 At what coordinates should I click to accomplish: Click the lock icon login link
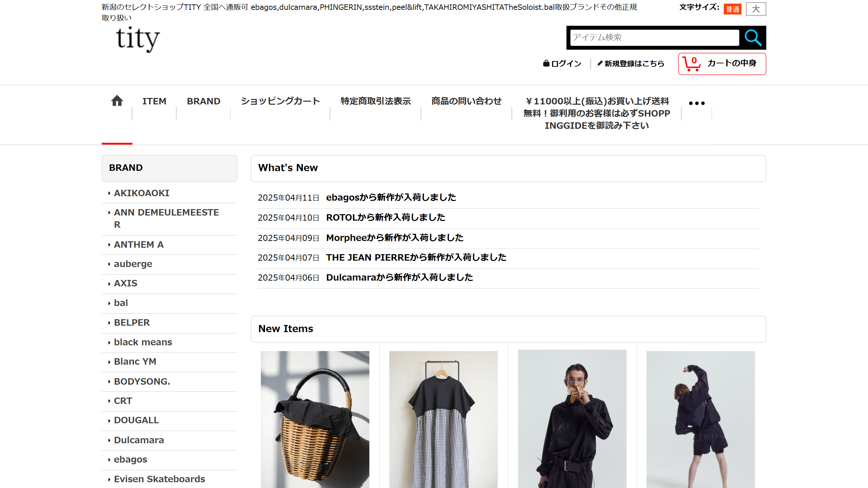pyautogui.click(x=562, y=63)
